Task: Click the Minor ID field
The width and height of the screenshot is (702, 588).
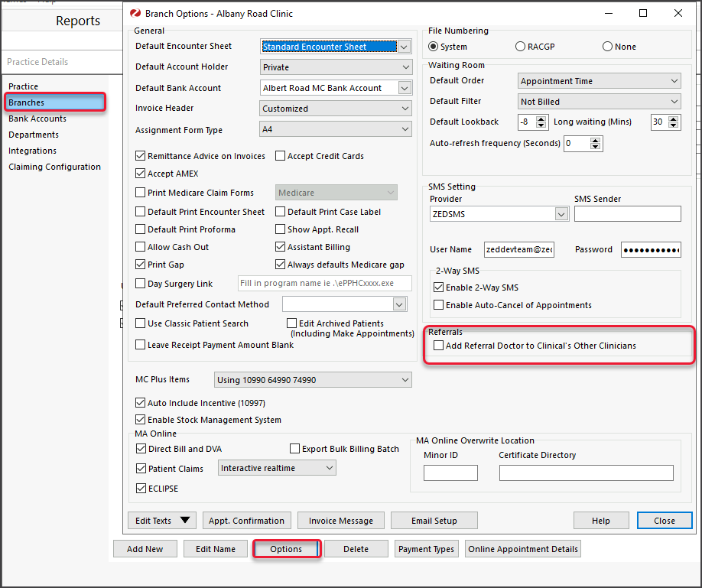Action: [450, 473]
